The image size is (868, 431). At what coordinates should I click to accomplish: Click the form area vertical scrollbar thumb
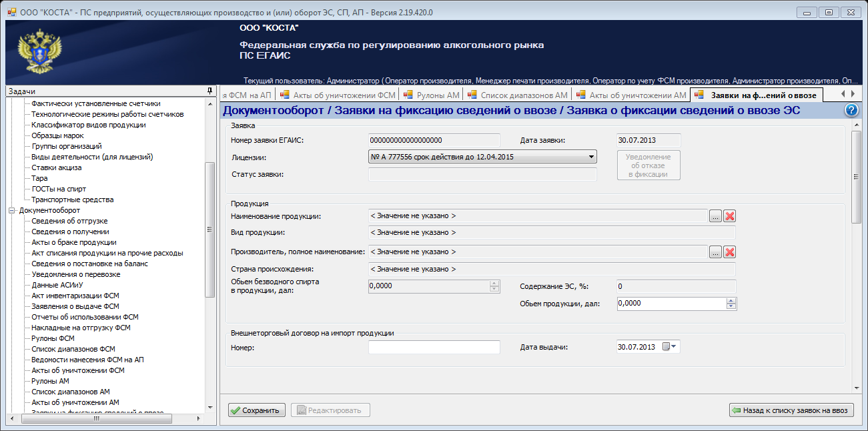click(857, 176)
